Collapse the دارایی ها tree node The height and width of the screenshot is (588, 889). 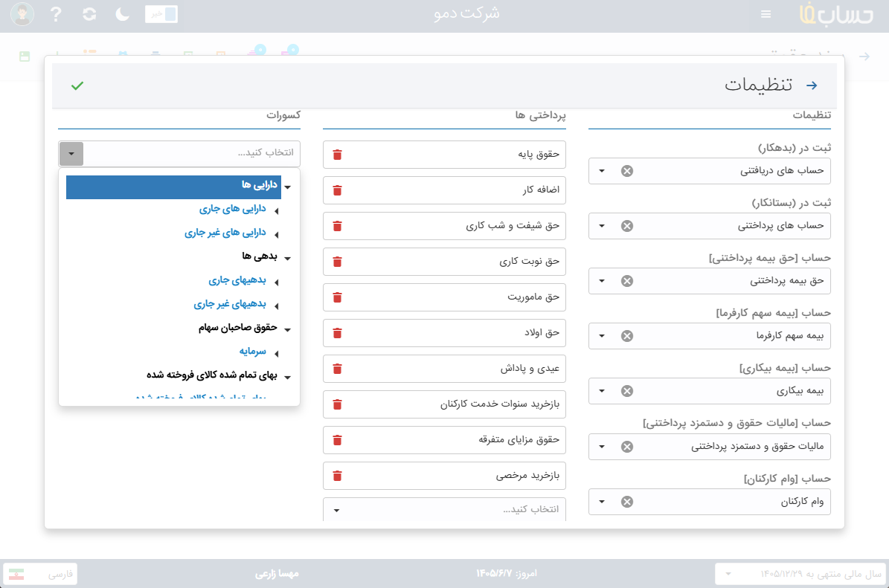point(288,187)
